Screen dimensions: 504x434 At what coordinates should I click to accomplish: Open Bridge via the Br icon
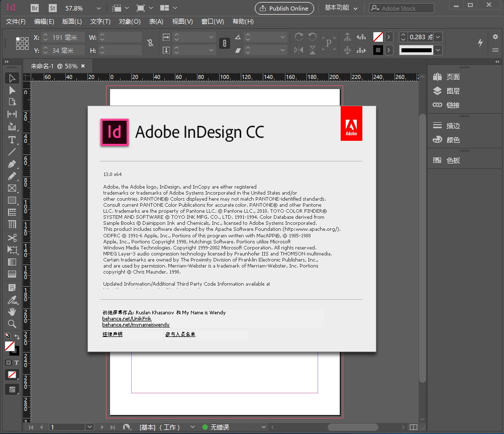34,8
